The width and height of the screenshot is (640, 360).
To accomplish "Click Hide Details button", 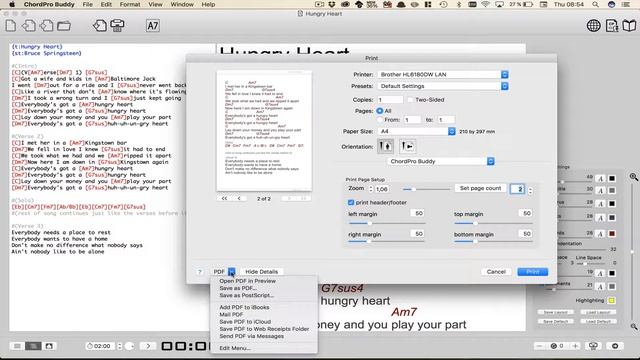I will [x=261, y=271].
